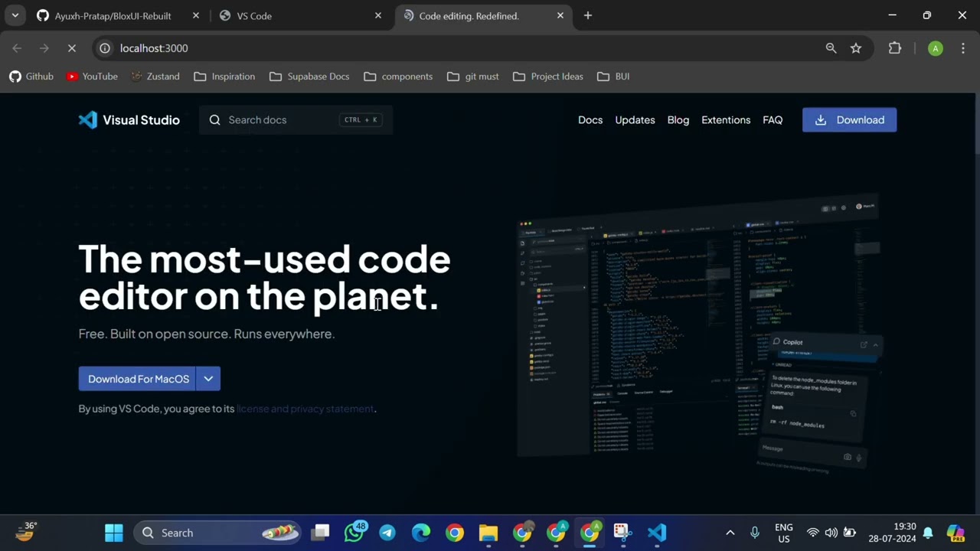
Task: Open the ENG US language switcher
Action: 783,533
